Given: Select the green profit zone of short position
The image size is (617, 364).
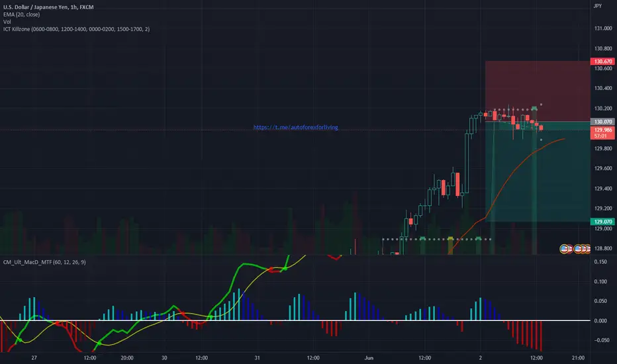Looking at the screenshot, I should [538, 171].
